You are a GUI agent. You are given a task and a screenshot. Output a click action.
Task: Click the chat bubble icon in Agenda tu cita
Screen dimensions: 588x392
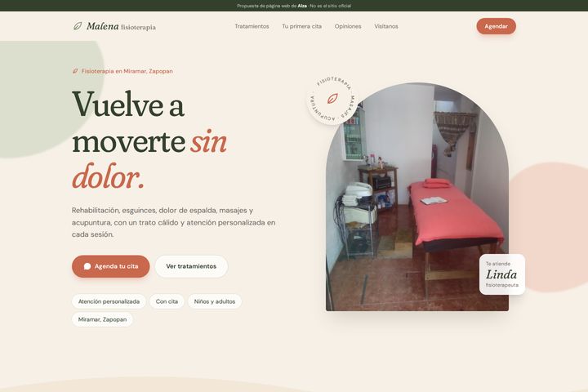87,266
